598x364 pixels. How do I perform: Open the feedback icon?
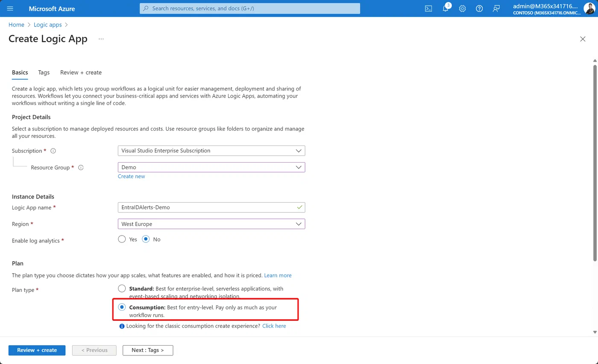tap(496, 9)
